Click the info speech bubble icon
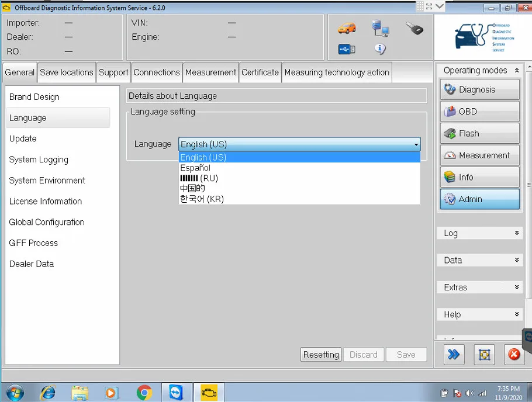This screenshot has width=532, height=402. click(380, 49)
